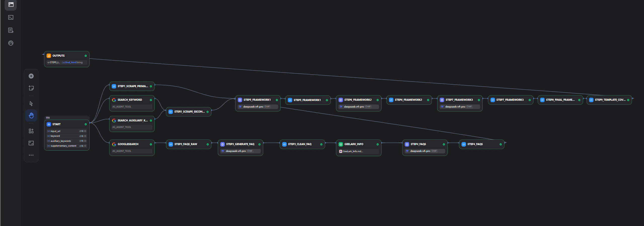
Task: Select the supplementary_content variable in START
Action: pos(67,146)
